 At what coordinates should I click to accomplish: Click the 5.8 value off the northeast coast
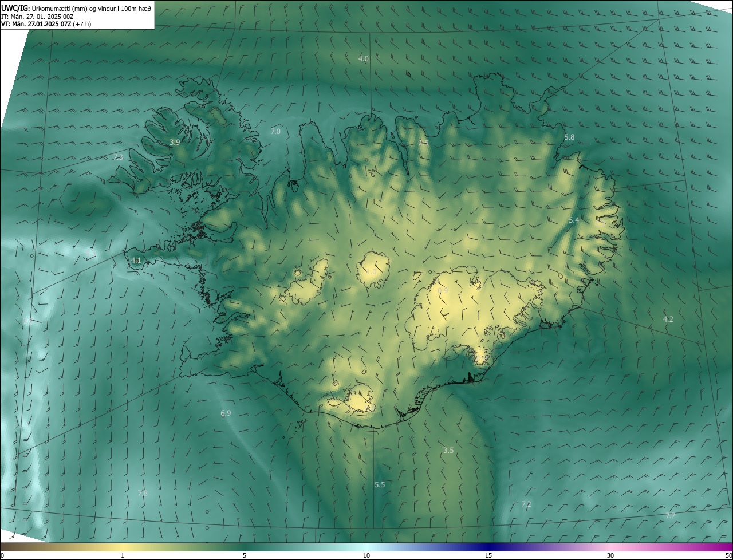[569, 137]
